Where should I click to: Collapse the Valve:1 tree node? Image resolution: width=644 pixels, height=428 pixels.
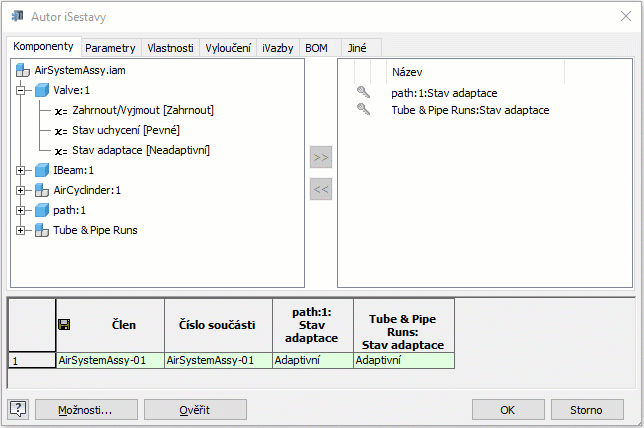(x=21, y=90)
